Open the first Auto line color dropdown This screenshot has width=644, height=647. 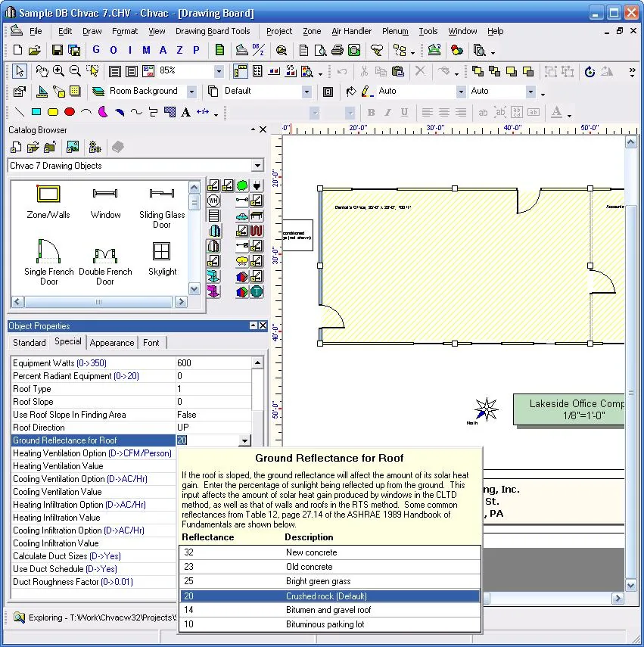pos(460,92)
